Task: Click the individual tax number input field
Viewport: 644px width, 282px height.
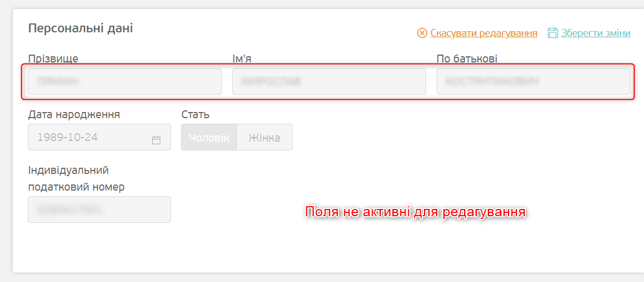Action: (99, 210)
